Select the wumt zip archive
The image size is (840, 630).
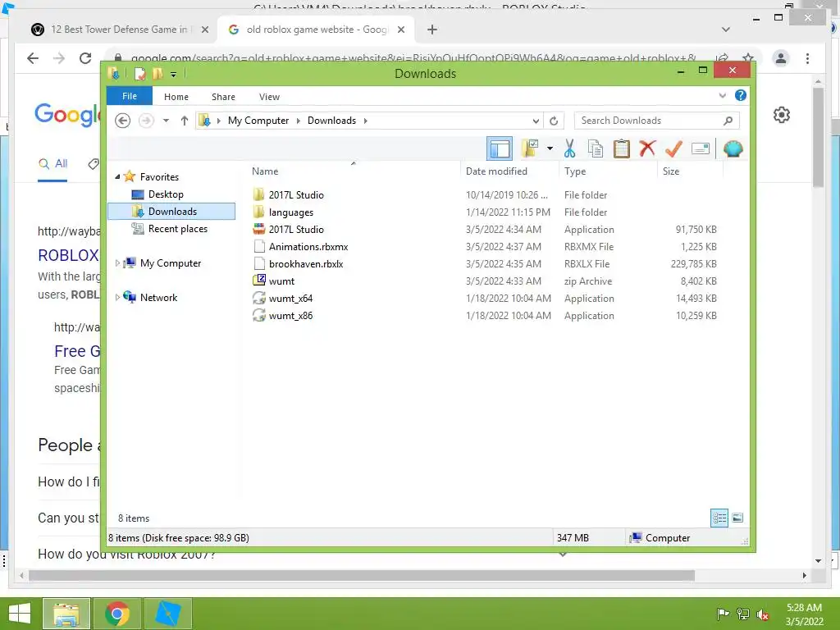[281, 281]
